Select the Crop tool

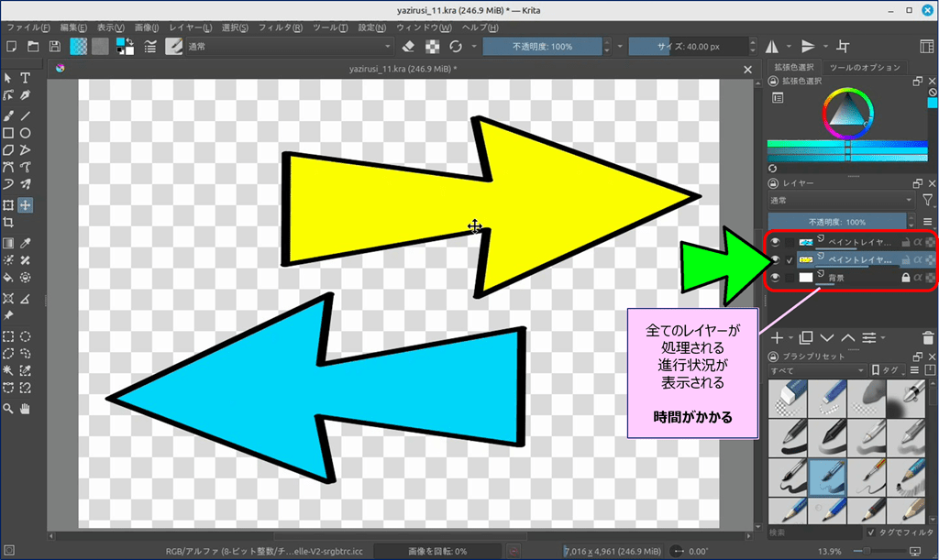8,223
